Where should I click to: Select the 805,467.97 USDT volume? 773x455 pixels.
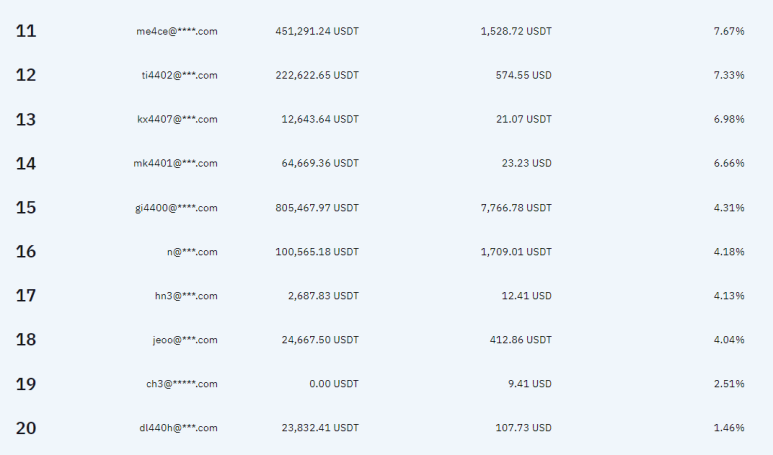pyautogui.click(x=317, y=208)
